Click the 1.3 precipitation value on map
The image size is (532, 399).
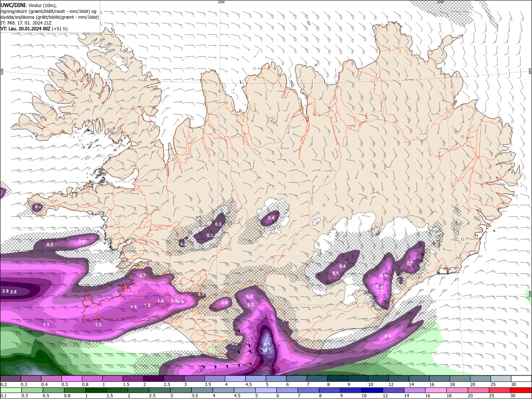click(98, 325)
